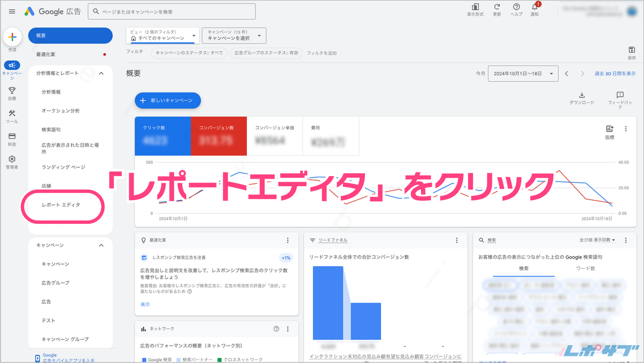Open 広告が表示された日時と場所 item

point(70,149)
